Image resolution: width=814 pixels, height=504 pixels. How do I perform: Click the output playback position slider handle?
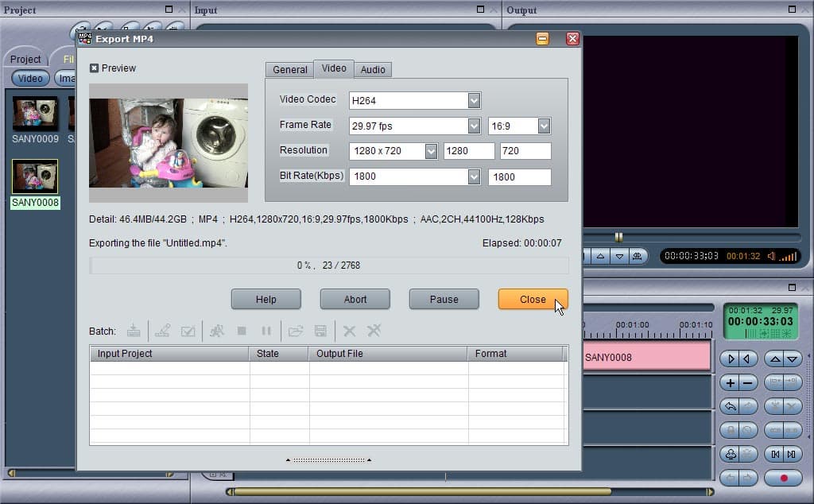(x=618, y=237)
